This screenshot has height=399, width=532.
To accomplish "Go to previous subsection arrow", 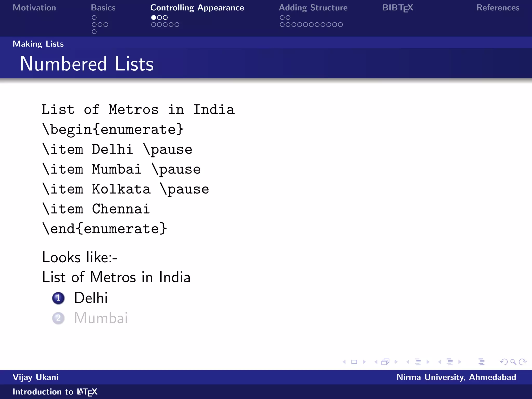I will coord(408,362).
